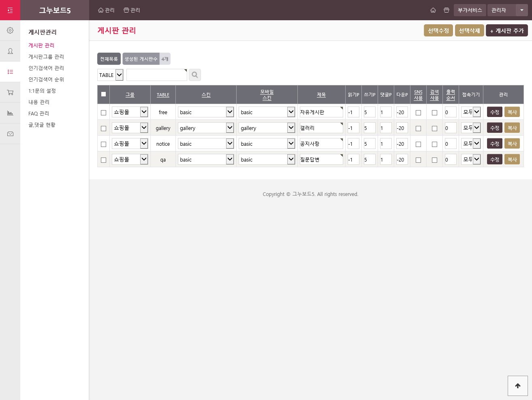This screenshot has width=532, height=400.
Task: Open the mail envelope sidebar icon
Action: click(x=10, y=134)
